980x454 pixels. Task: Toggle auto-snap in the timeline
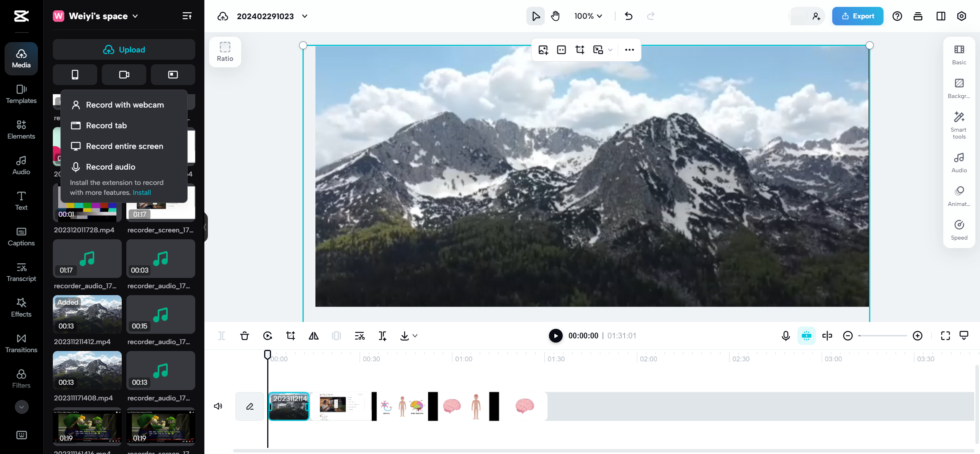point(807,335)
